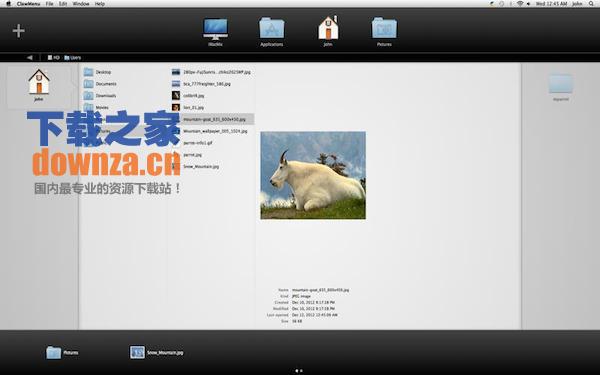600x375 pixels.
Task: Open the Edit menu
Action: coord(63,3)
